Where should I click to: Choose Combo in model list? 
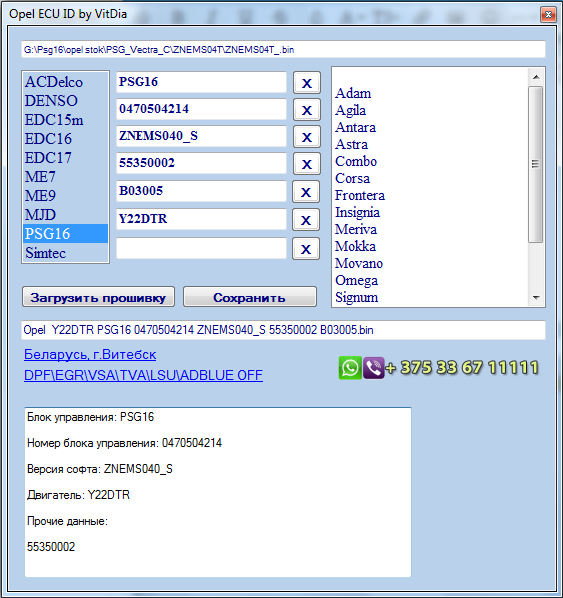point(356,161)
